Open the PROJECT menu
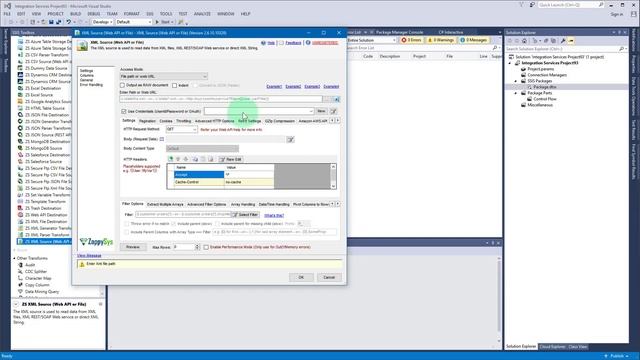 coord(56,14)
